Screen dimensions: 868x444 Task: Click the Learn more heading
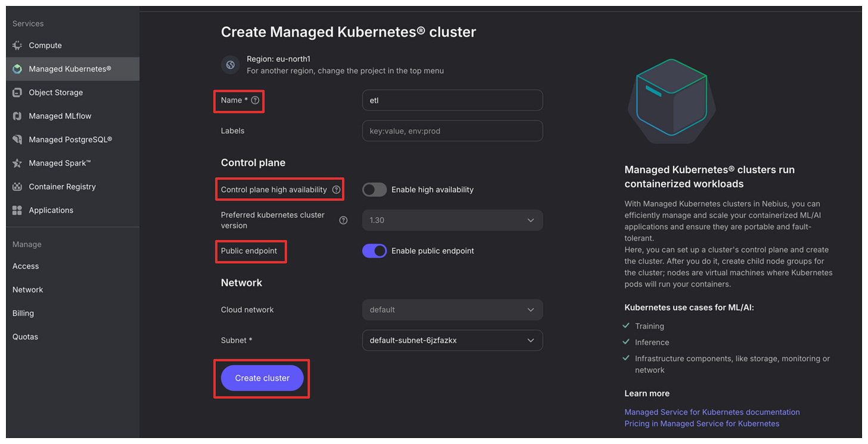click(x=647, y=394)
